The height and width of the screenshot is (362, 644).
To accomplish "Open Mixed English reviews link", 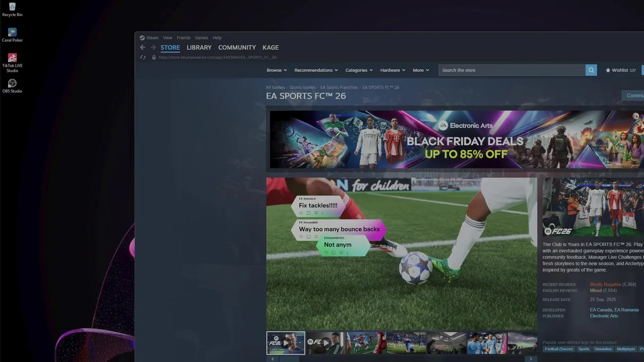I will coord(596,291).
